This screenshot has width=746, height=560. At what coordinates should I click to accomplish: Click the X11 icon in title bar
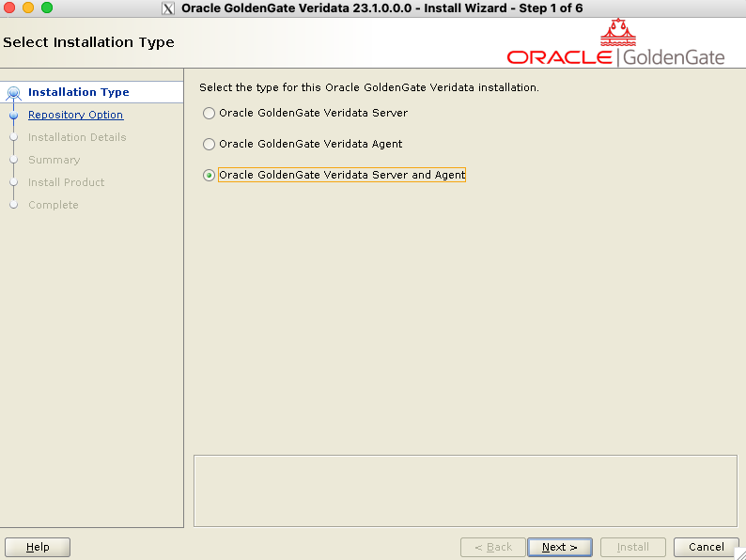(168, 8)
